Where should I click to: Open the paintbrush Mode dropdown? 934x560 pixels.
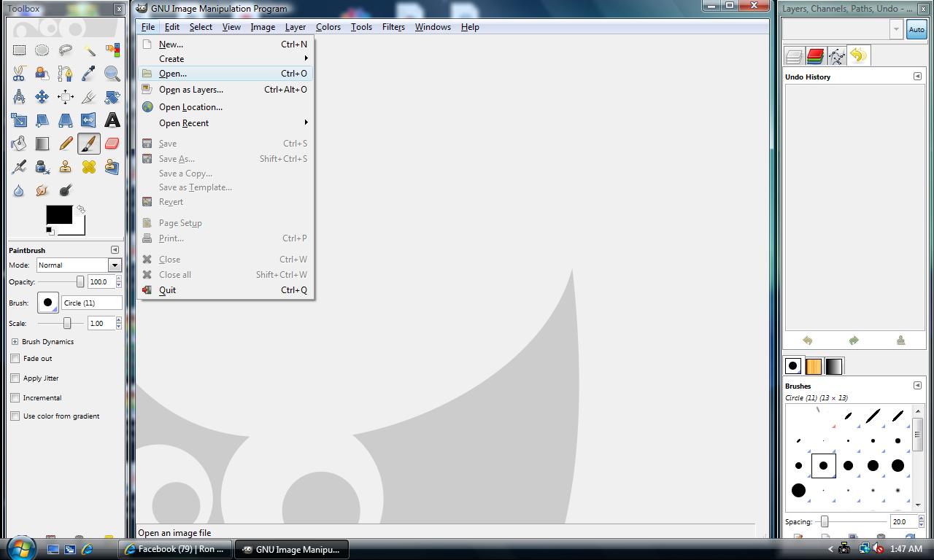click(x=115, y=265)
